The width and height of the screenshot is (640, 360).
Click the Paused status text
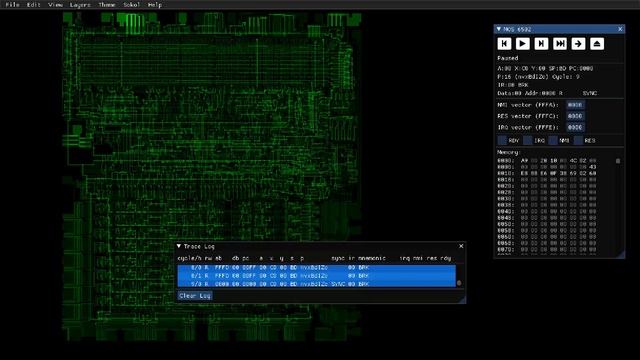pos(508,58)
